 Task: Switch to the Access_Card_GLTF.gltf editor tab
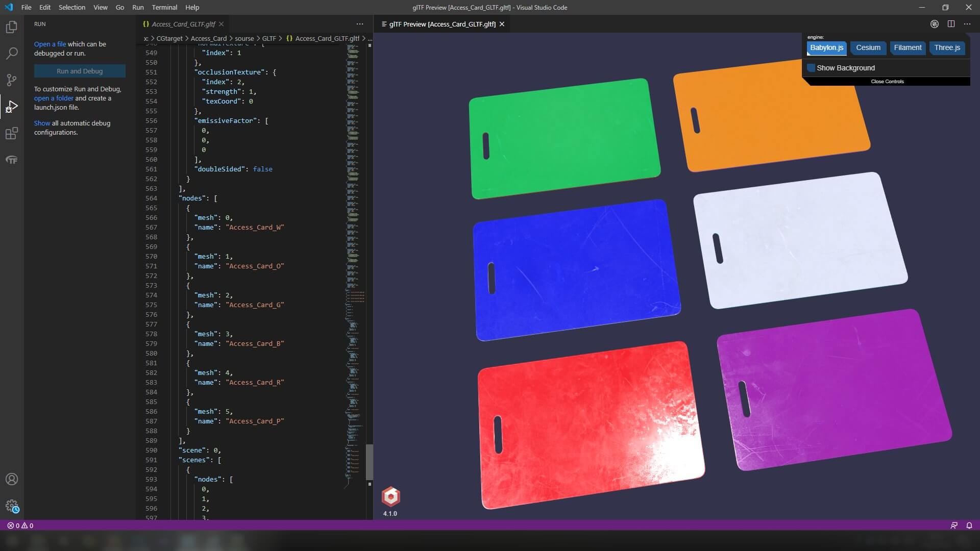pyautogui.click(x=183, y=24)
